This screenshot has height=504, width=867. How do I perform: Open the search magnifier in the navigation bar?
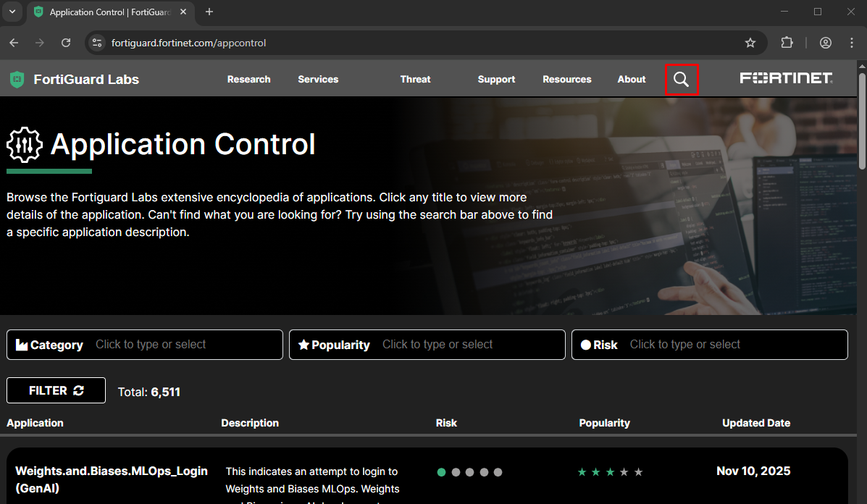[x=681, y=79]
